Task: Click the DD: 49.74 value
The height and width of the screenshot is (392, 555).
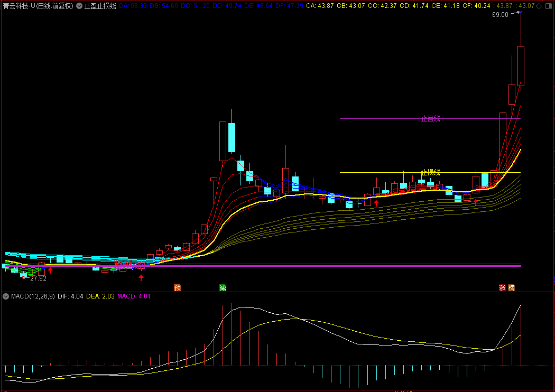Action: point(227,6)
